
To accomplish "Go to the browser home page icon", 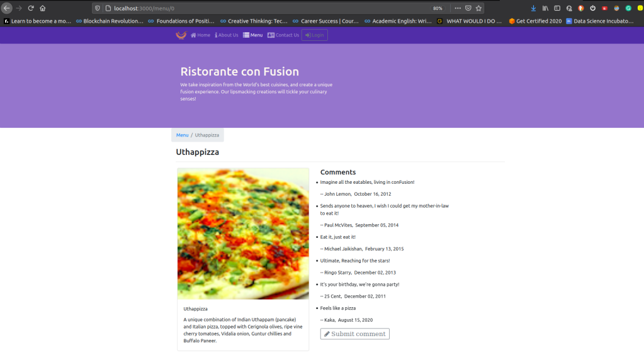I will coord(43,8).
